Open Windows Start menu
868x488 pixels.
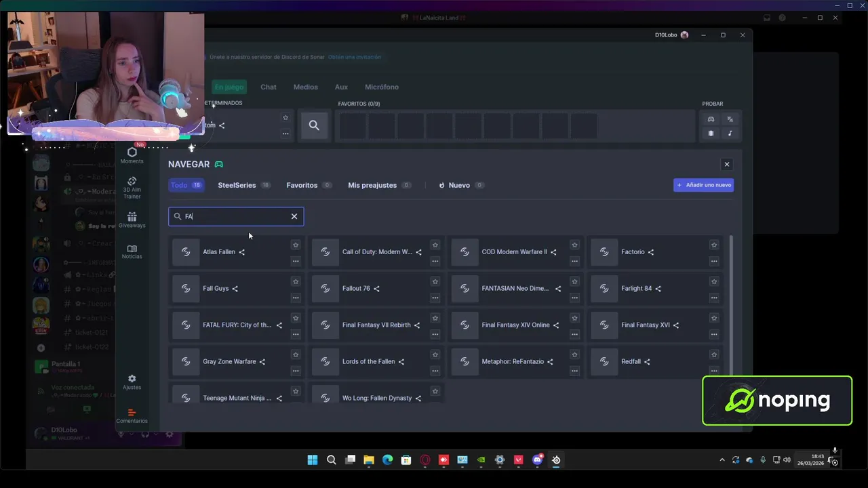click(x=313, y=460)
